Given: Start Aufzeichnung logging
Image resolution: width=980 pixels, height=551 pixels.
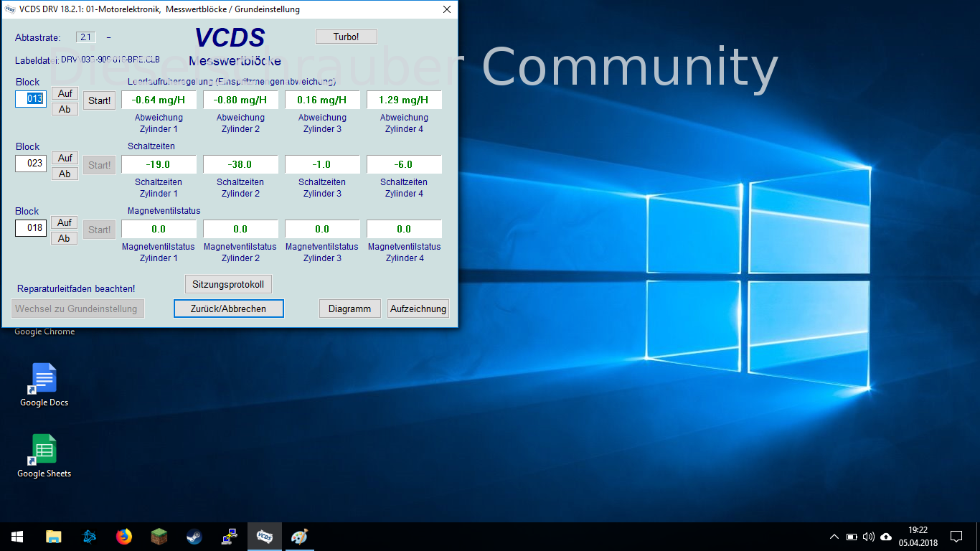Looking at the screenshot, I should point(418,309).
